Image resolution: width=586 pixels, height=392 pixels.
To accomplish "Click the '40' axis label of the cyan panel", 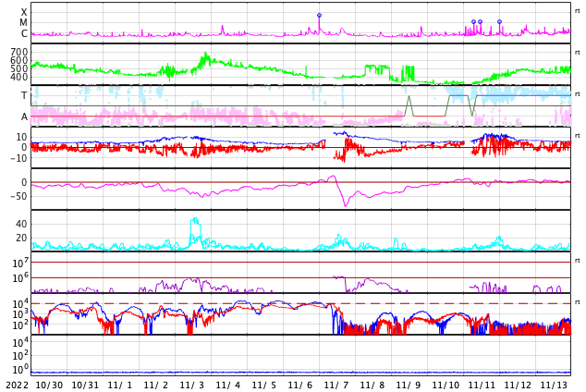I will coord(21,224).
